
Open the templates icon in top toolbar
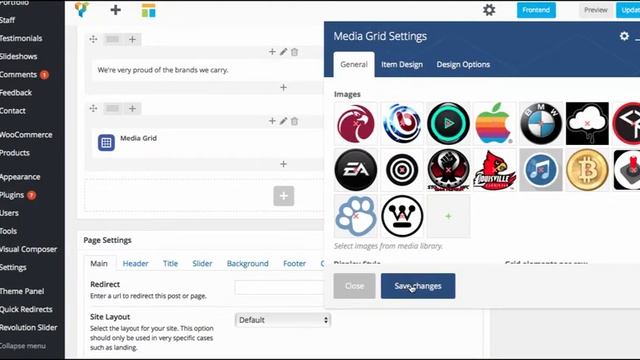pos(149,11)
